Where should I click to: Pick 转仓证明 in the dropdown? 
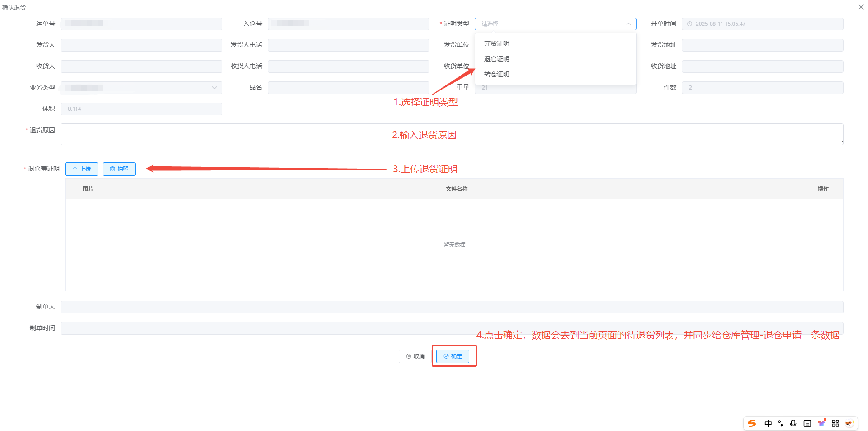[497, 74]
